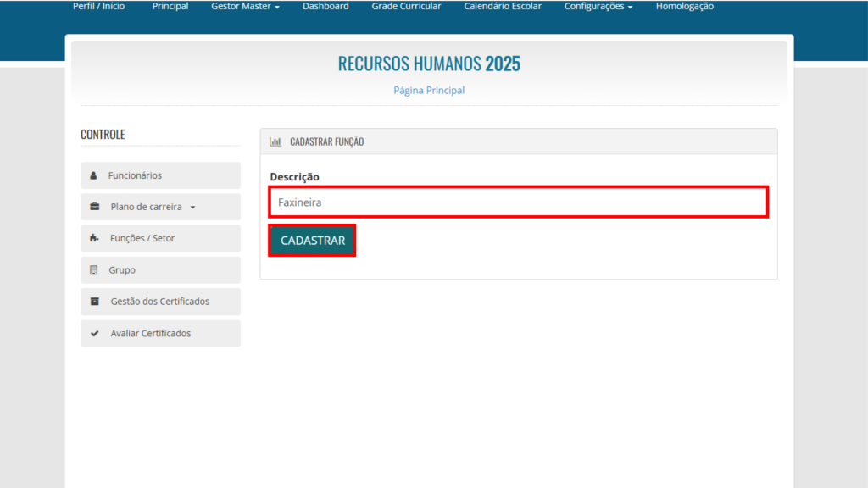The width and height of the screenshot is (868, 488).
Task: Click the briefcase icon for Plano de carreira
Action: tap(95, 207)
